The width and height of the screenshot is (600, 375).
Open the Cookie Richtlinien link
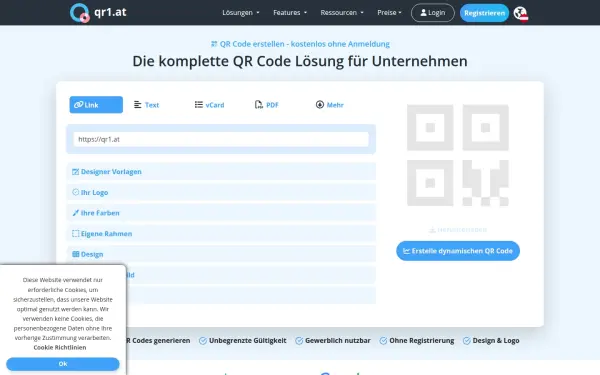pos(60,347)
